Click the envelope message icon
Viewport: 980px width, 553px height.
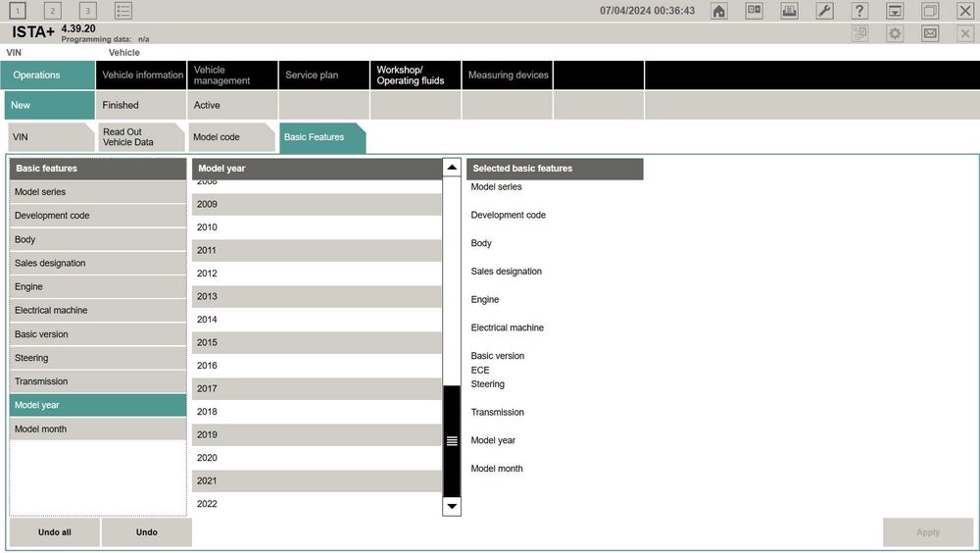pyautogui.click(x=930, y=33)
